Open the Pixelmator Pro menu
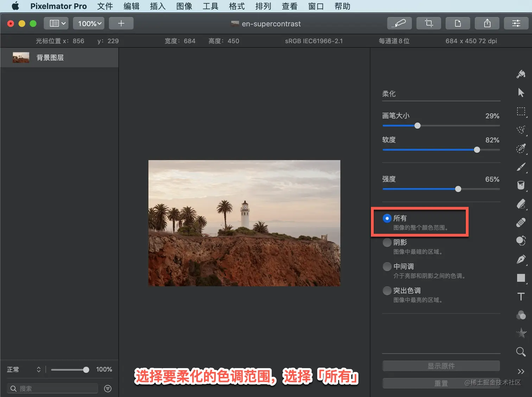 pyautogui.click(x=58, y=6)
